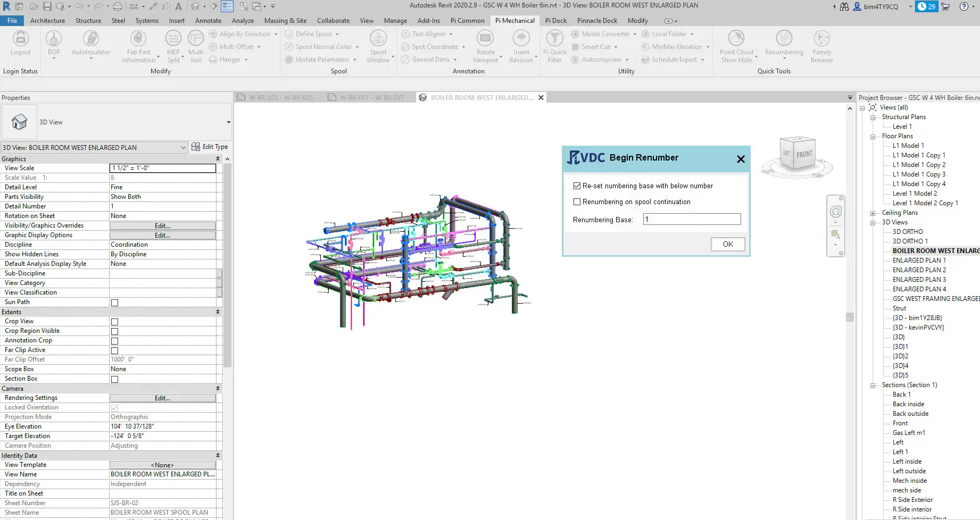Screen dimensions: 980x520
Task: Expand the Ceiling Plans tree node
Action: point(873,213)
